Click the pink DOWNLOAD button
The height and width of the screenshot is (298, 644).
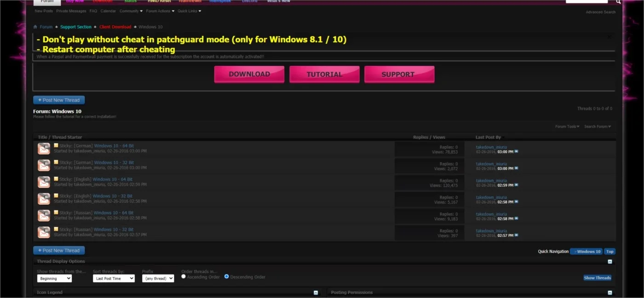[249, 74]
